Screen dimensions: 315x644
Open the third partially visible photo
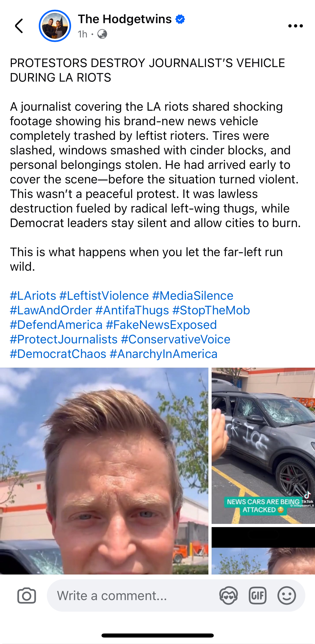click(263, 551)
